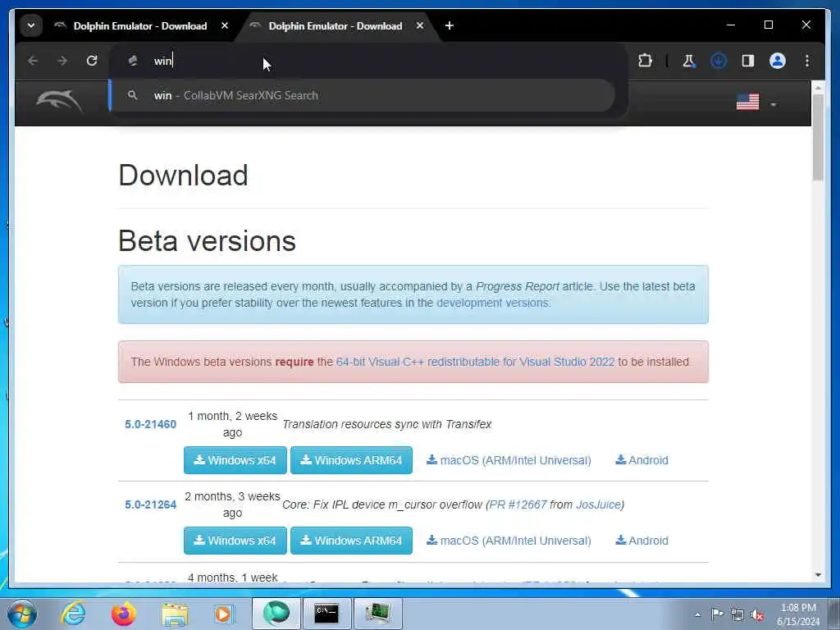Screen dimensions: 840x630
Task: Download macOS build for 5.0-21264
Action: coord(509,541)
